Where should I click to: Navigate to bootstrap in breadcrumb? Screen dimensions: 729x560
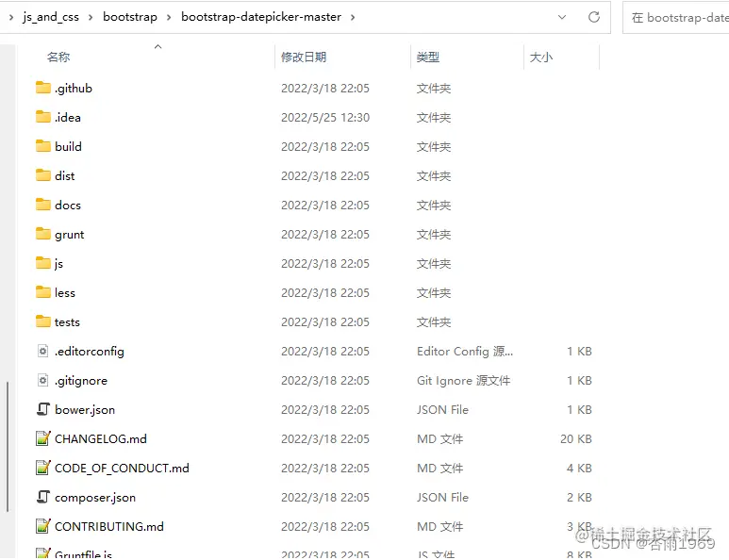click(x=130, y=17)
